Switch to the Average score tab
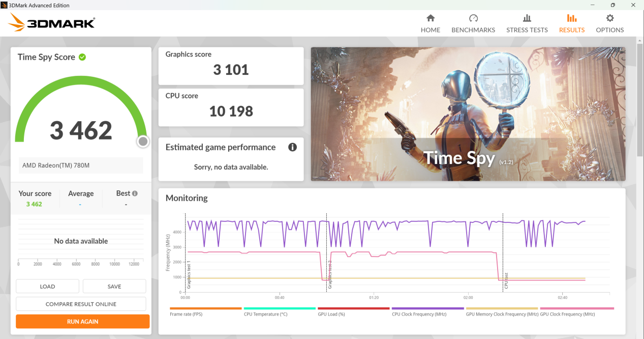 click(81, 193)
